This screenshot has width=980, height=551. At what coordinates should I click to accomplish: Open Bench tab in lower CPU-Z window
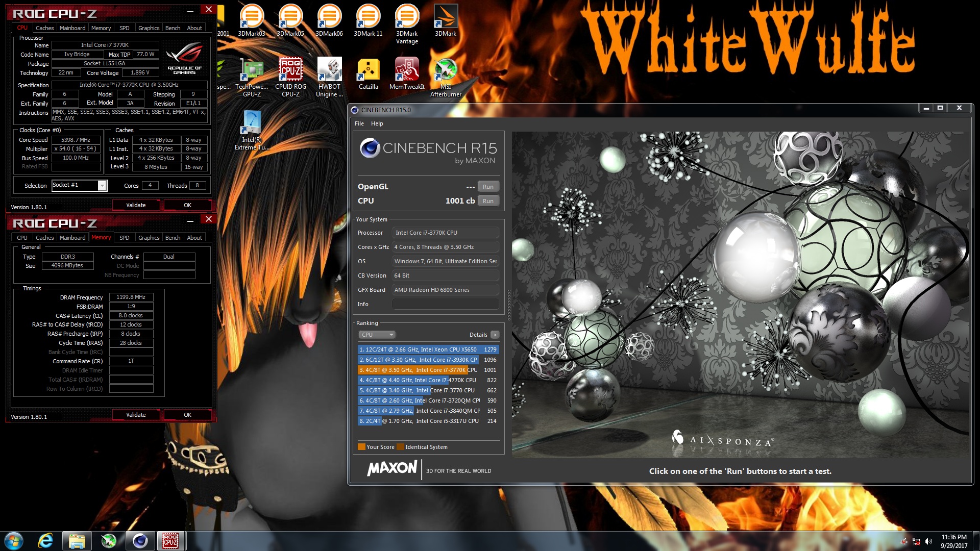pos(173,238)
